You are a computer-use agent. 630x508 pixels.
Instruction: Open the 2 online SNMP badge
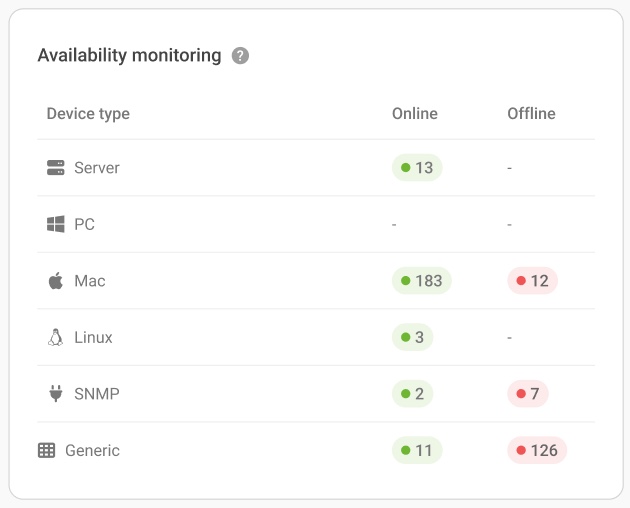coord(413,394)
